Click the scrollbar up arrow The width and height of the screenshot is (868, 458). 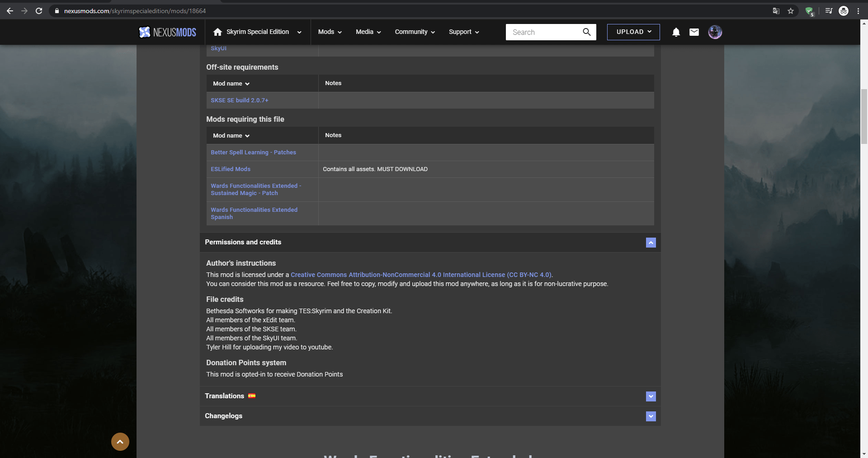864,24
